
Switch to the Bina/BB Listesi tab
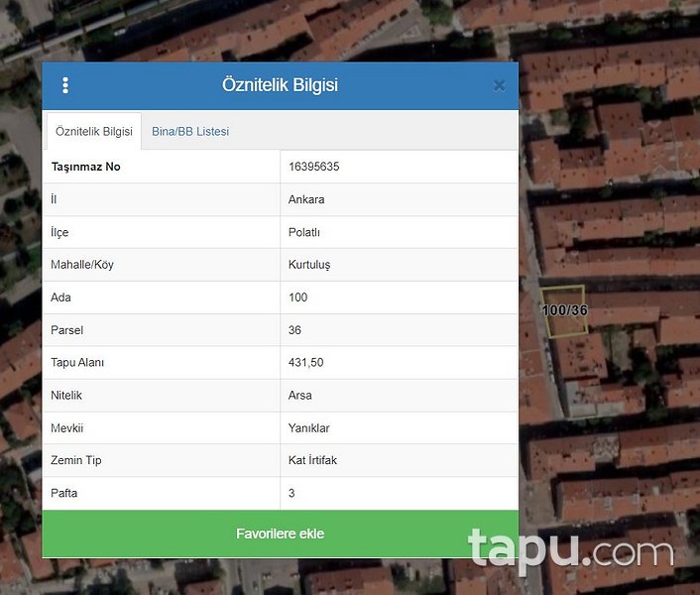190,131
